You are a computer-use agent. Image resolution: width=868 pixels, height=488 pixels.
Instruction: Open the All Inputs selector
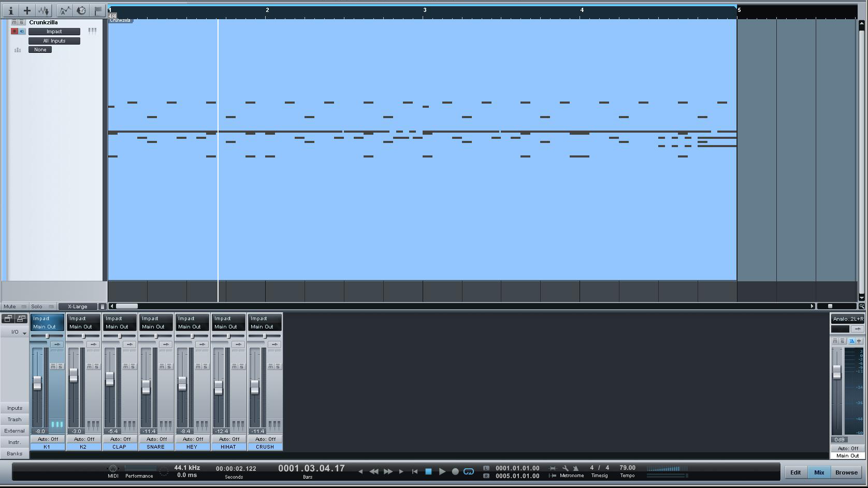54,41
